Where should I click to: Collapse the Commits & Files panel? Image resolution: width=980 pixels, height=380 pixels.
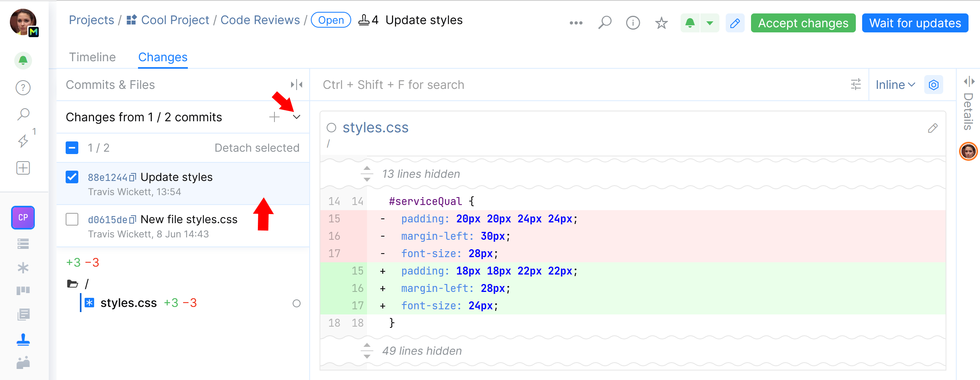click(296, 85)
